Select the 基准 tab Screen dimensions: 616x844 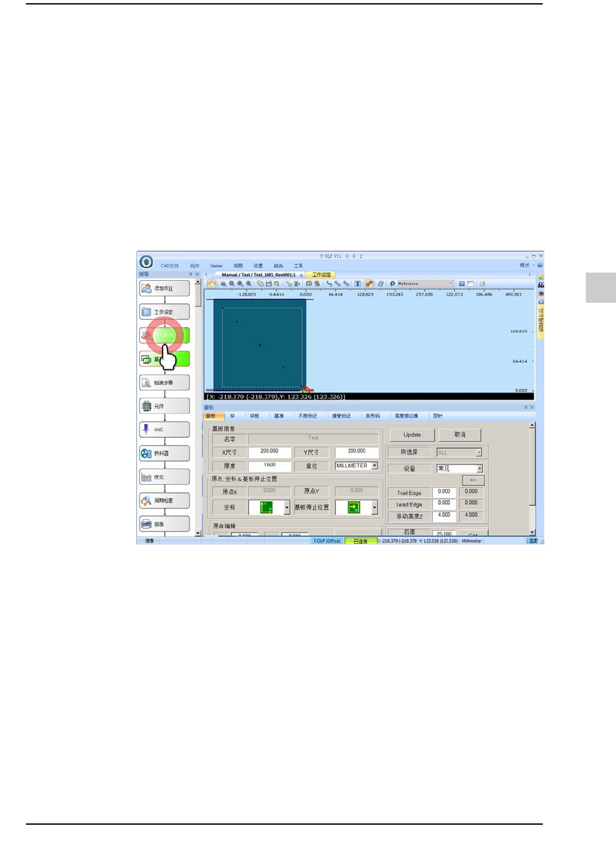tap(279, 416)
